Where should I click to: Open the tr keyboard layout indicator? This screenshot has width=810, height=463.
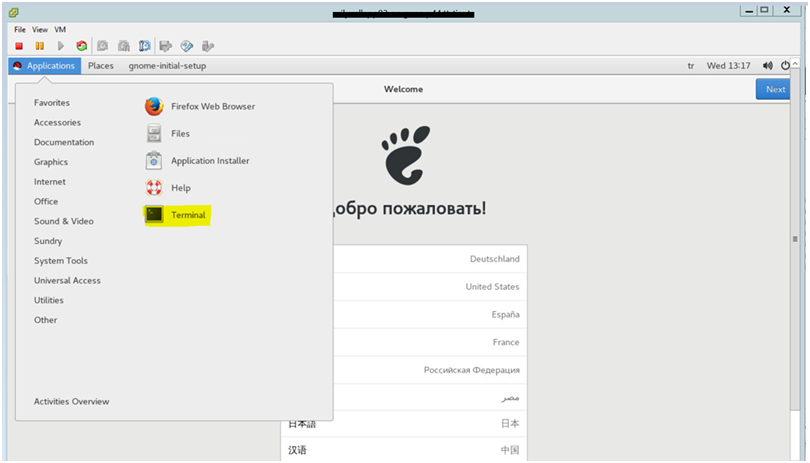pos(691,66)
